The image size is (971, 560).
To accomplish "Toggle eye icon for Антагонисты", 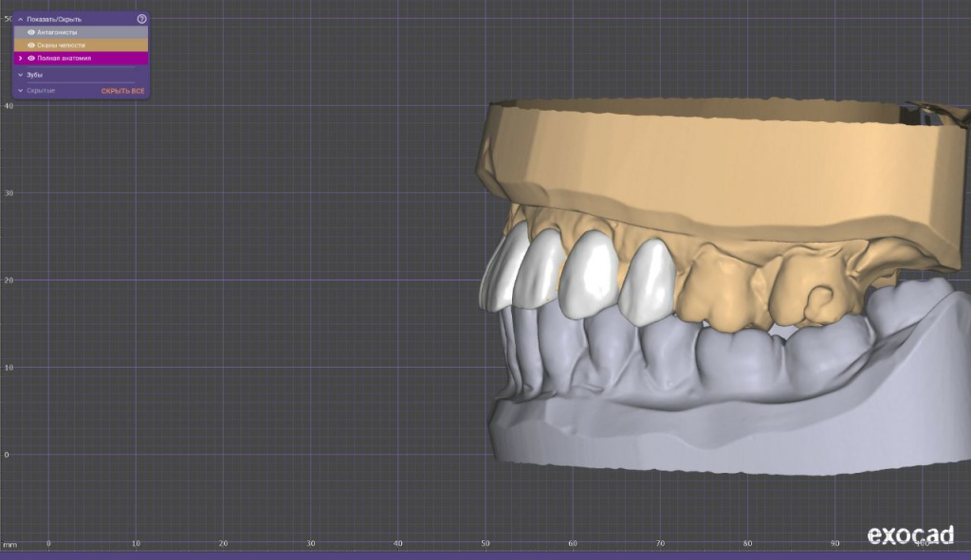I will click(x=31, y=32).
